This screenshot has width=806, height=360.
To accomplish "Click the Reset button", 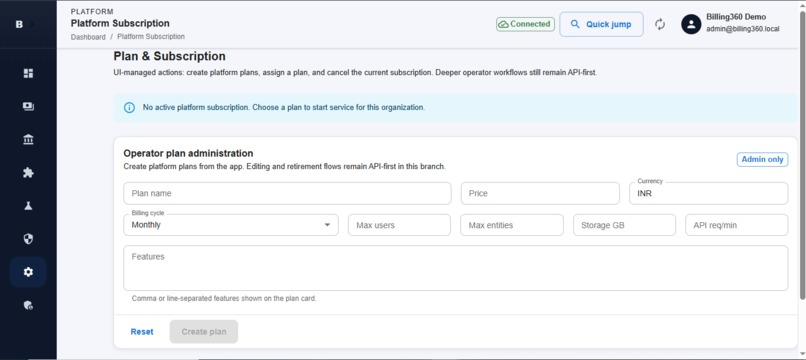I will [142, 332].
